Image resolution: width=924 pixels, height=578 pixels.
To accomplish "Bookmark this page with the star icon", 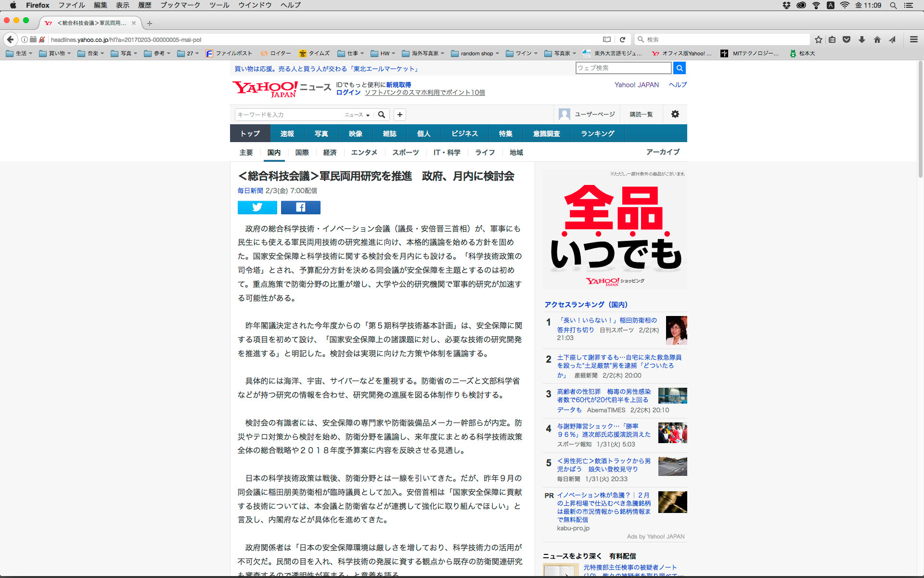I will pos(818,39).
